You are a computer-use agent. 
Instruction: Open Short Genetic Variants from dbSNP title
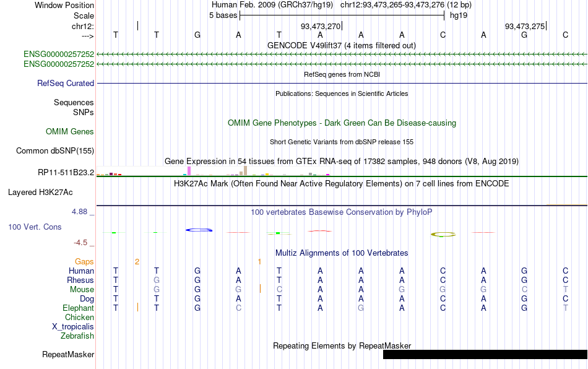[342, 142]
